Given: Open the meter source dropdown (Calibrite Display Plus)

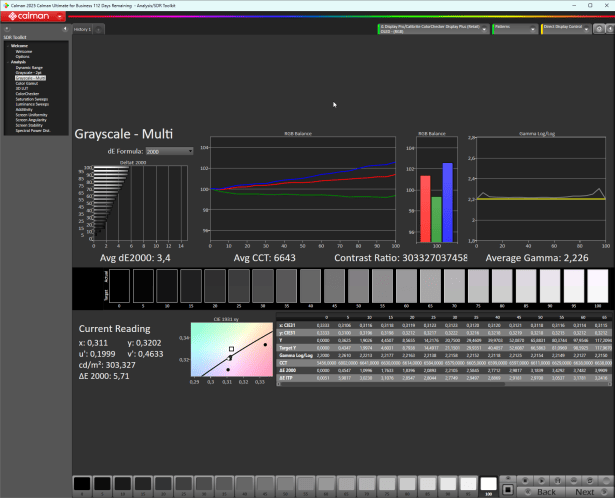Looking at the screenshot, I should 484,29.
